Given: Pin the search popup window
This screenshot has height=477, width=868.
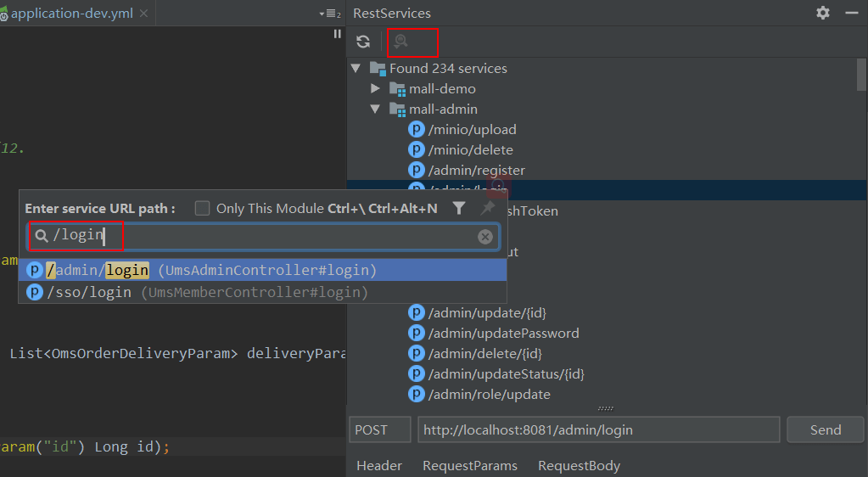Looking at the screenshot, I should coord(488,208).
